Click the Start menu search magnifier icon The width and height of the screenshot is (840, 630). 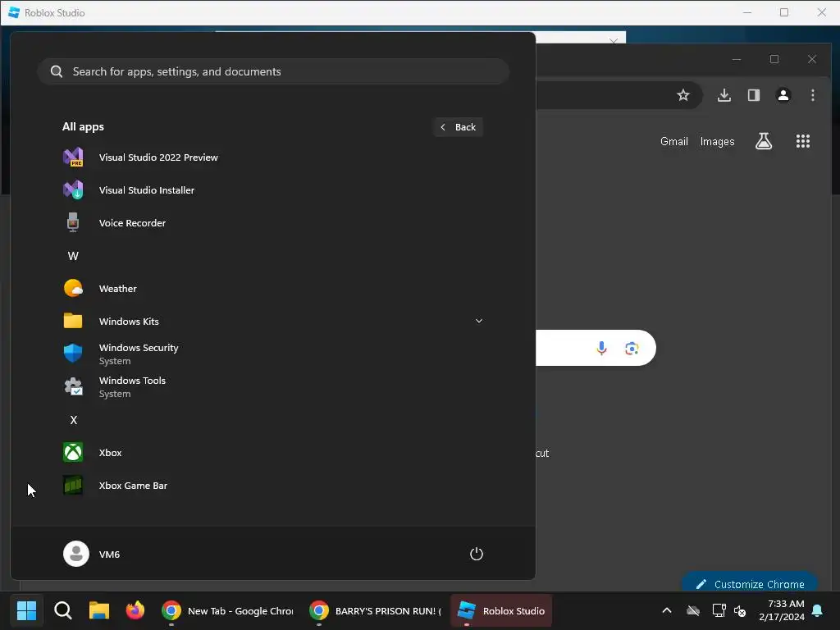point(57,71)
